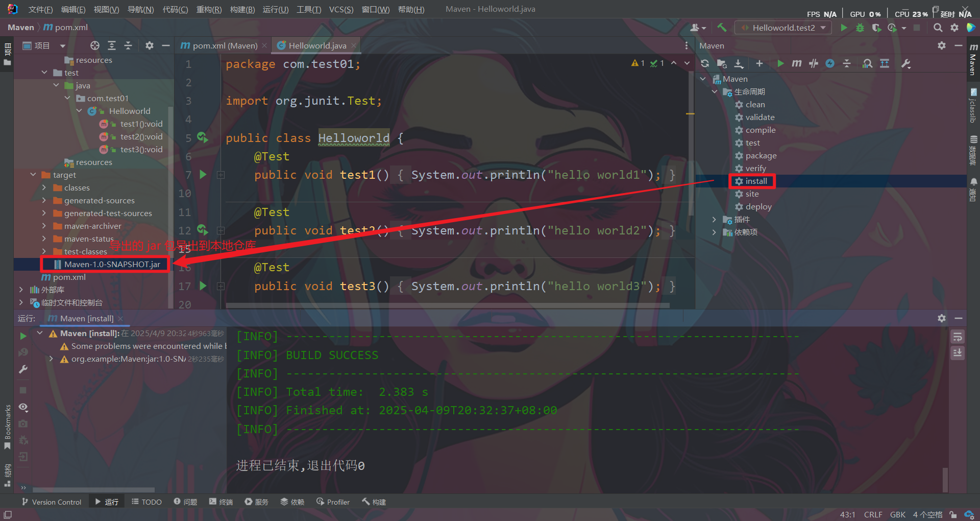Unfold test3 method body in editor gutter
The height and width of the screenshot is (521, 980).
pyautogui.click(x=220, y=286)
